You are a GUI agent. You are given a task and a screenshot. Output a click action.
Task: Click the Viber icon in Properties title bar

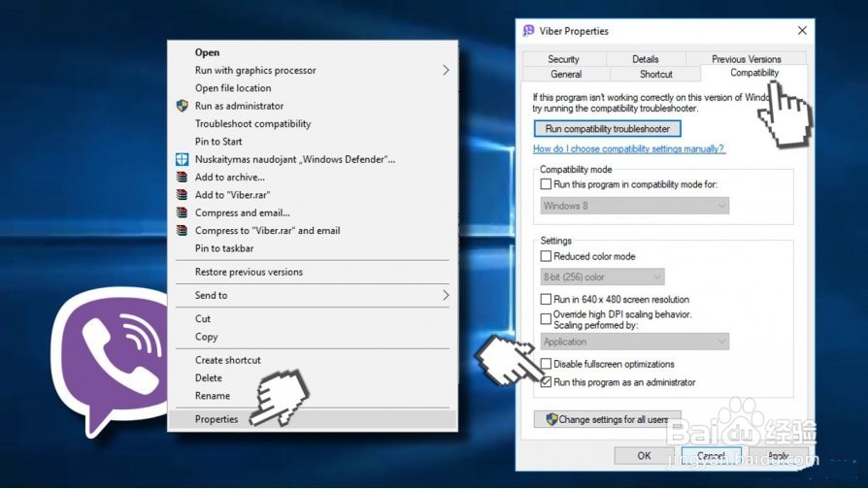point(528,31)
